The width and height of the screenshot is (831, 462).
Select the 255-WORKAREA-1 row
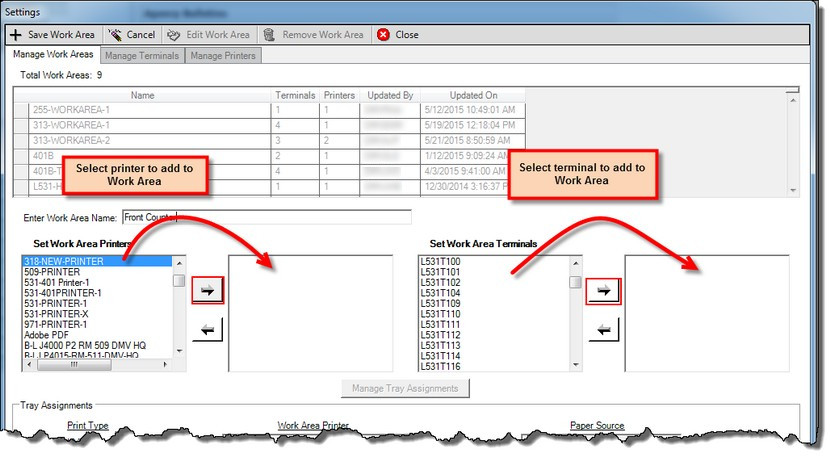(x=269, y=110)
